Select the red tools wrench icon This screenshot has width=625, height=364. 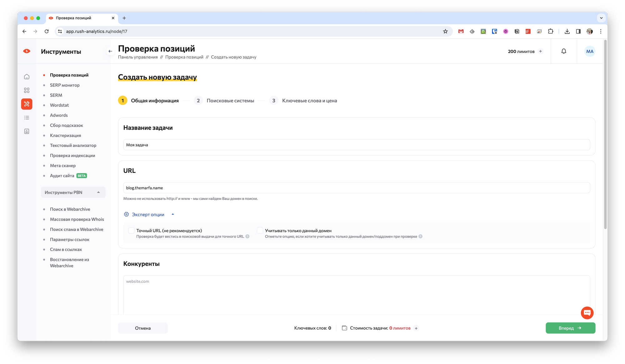(x=27, y=104)
